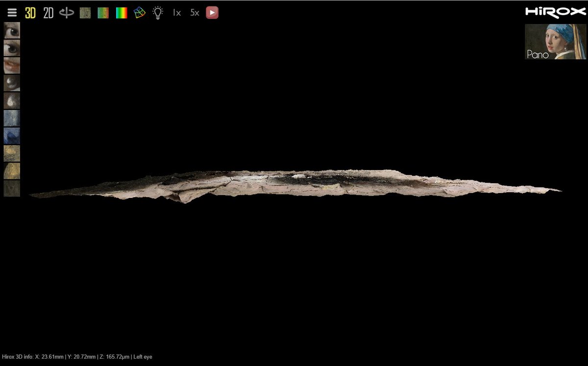Switch to 3D view mode
The width and height of the screenshot is (588, 366).
coord(30,13)
